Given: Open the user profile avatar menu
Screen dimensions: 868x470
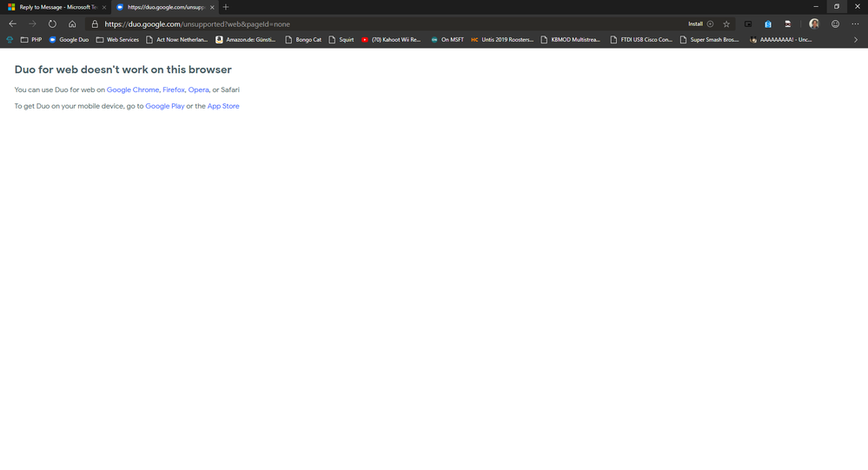Looking at the screenshot, I should tap(814, 23).
